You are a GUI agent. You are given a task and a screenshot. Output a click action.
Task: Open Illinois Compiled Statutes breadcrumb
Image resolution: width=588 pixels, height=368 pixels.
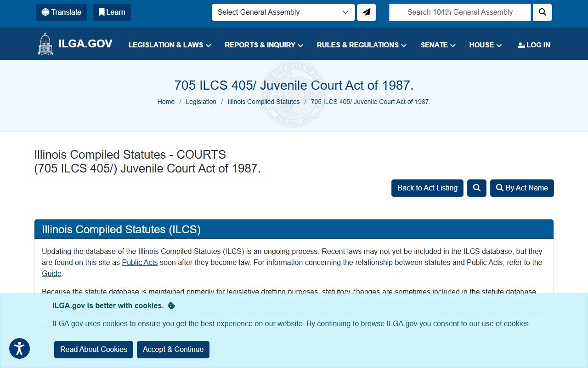point(264,102)
